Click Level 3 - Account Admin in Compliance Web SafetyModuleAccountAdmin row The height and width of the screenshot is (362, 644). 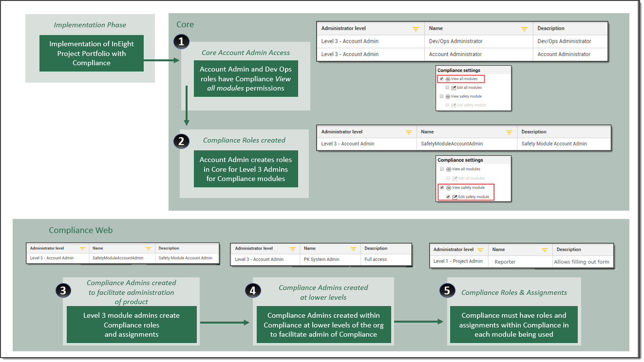[x=52, y=258]
